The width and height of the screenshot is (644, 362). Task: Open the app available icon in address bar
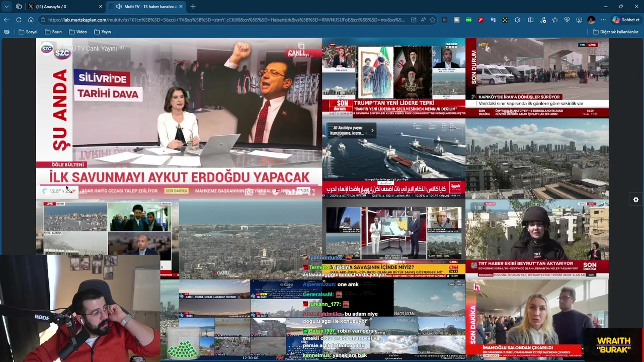[x=414, y=20]
